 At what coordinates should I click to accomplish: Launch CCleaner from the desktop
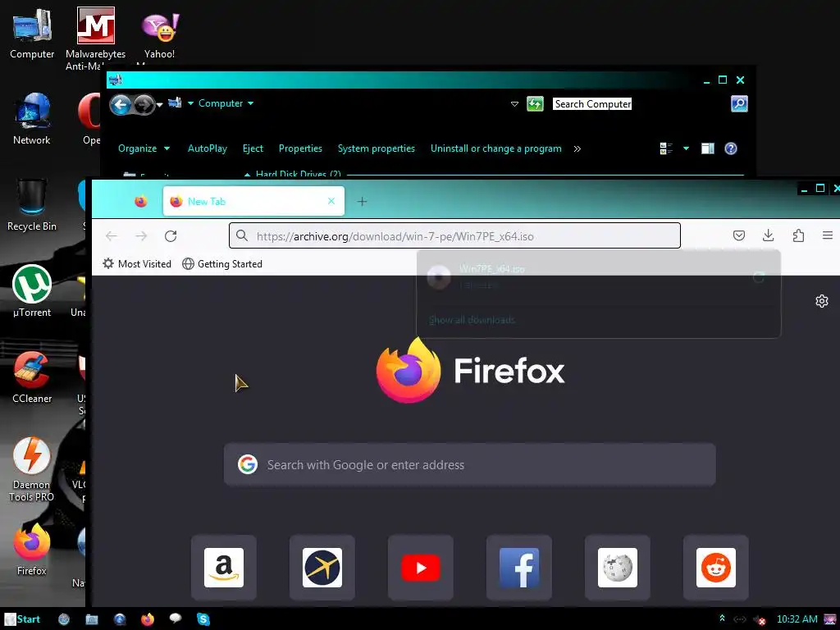32,377
